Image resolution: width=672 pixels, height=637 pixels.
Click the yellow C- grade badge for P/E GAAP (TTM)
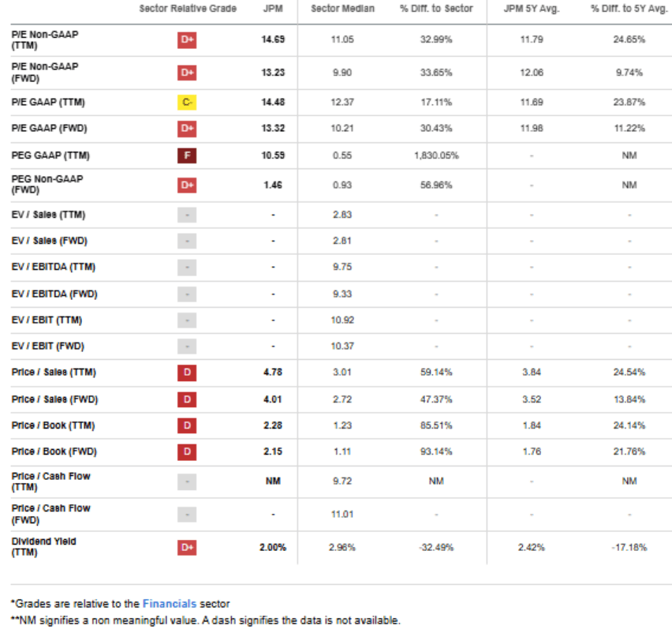[x=187, y=103]
